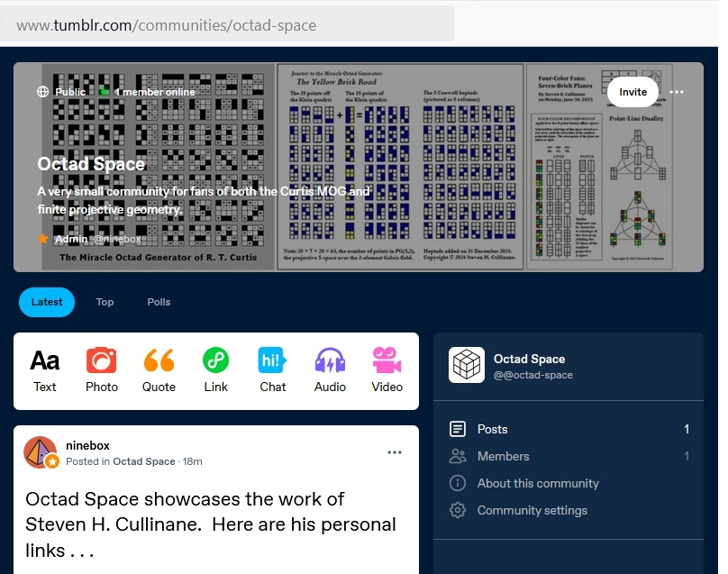View the community Posts in sidebar
728x574 pixels.
tap(492, 429)
